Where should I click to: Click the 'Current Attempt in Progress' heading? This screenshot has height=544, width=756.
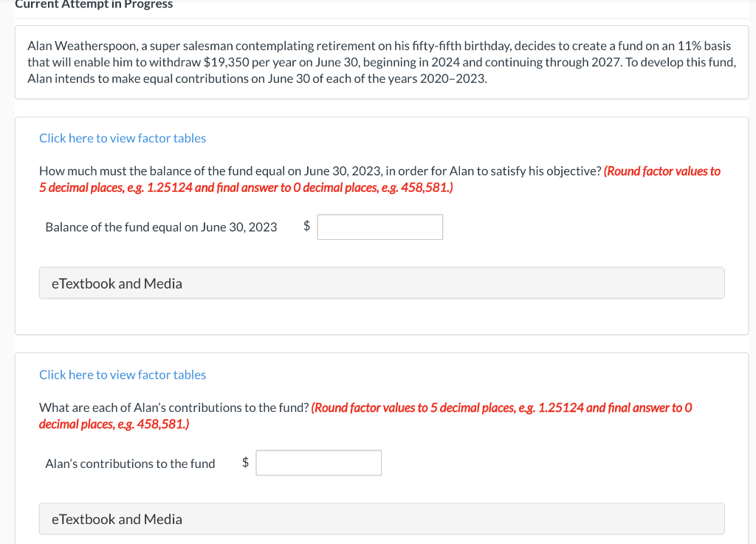click(94, 4)
